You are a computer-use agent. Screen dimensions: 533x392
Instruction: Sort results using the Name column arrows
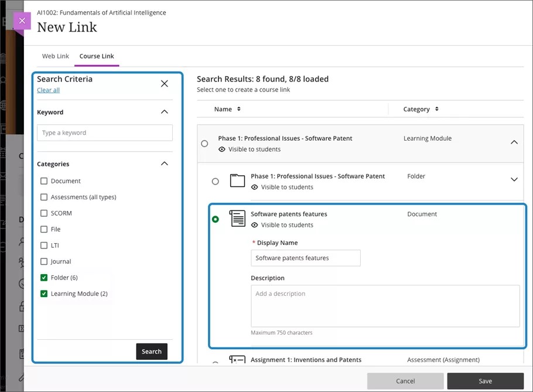pos(238,109)
